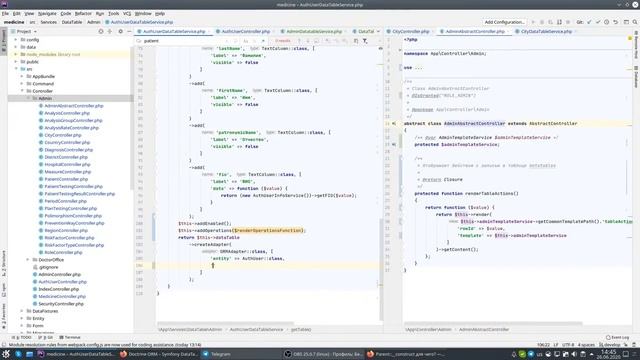The image size is (640, 360).
Task: Click the volume icon in system tray
Action: point(574,354)
